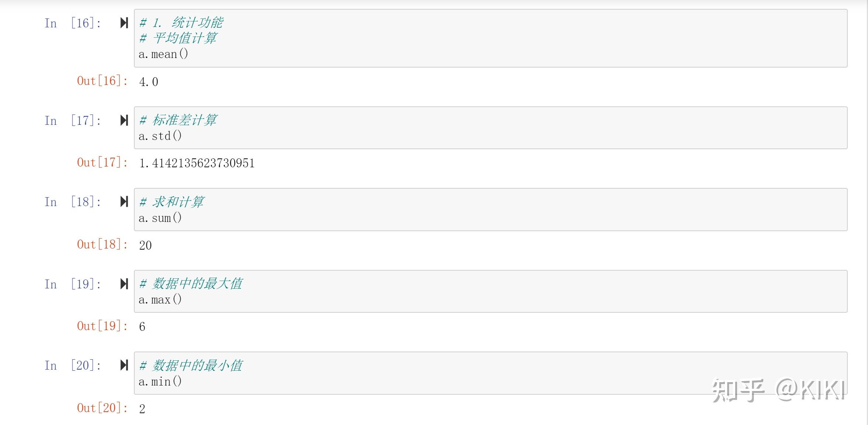868x425 pixels.
Task: Select the In [16] prompt label
Action: 73,23
